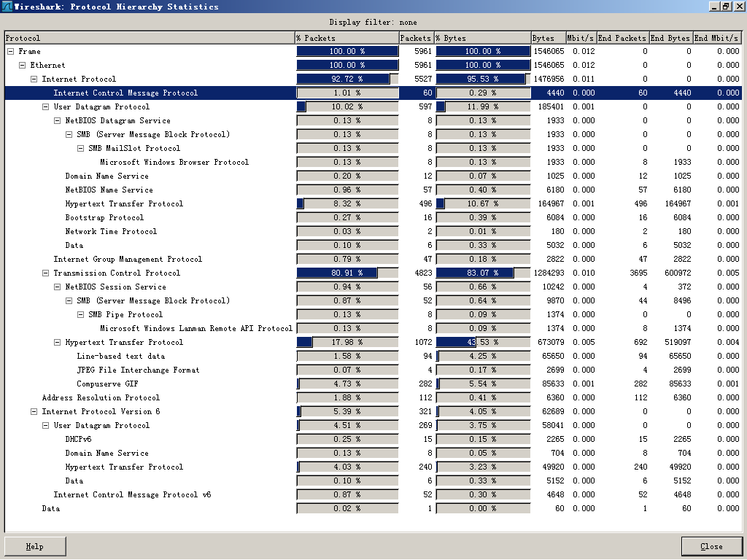The height and width of the screenshot is (560, 747).
Task: Click the End Packets column header
Action: [622, 38]
